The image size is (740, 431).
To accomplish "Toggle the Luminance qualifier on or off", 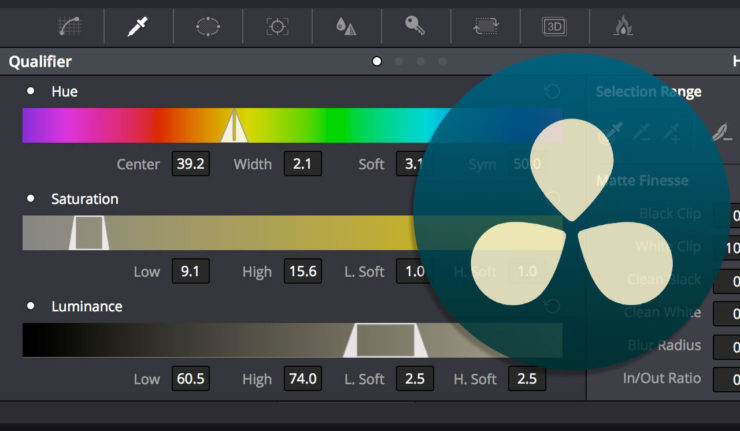I will pos(31,306).
